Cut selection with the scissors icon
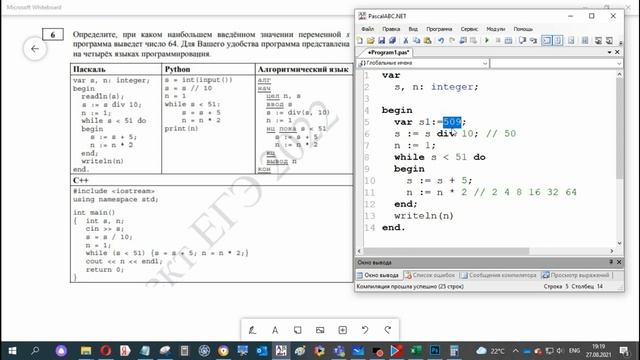Image resolution: width=640 pixels, height=360 pixels. tap(406, 40)
